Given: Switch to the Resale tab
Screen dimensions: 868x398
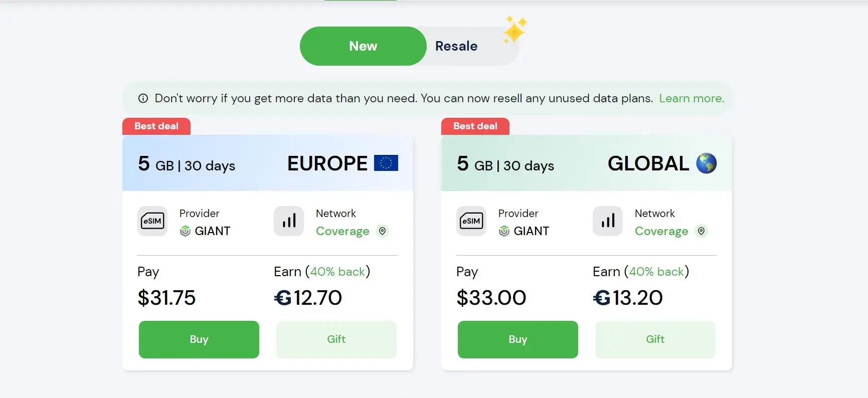Looking at the screenshot, I should tap(456, 46).
